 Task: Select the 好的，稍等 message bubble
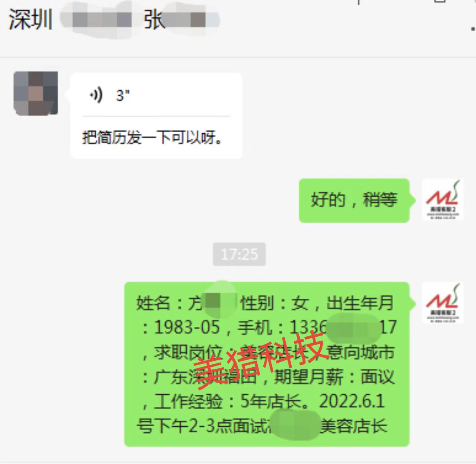[354, 201]
